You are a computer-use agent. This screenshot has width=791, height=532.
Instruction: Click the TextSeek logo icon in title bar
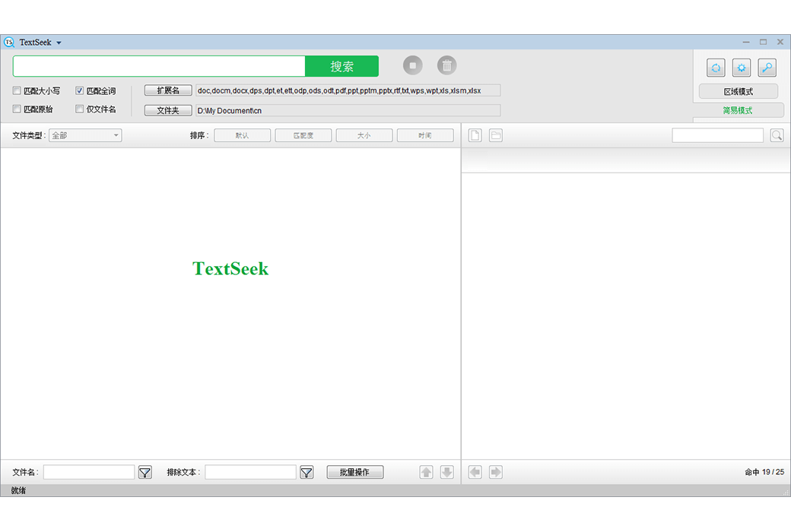point(9,43)
